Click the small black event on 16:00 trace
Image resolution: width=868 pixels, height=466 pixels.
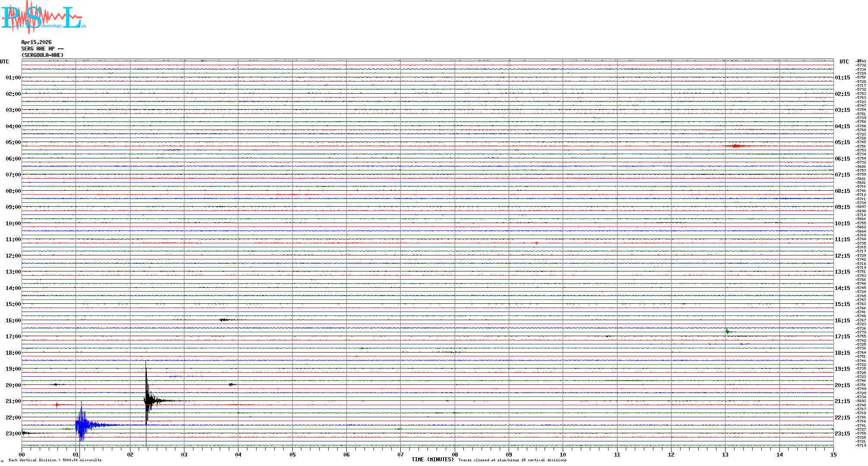[x=225, y=320]
